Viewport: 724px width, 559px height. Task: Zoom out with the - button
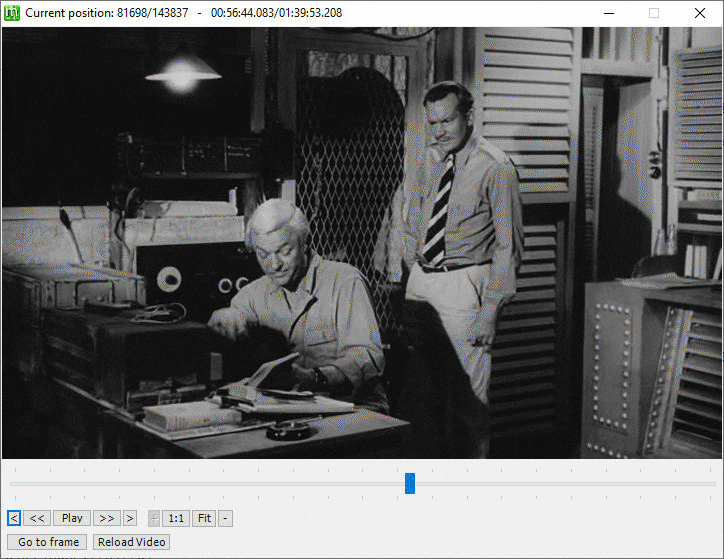coord(225,518)
